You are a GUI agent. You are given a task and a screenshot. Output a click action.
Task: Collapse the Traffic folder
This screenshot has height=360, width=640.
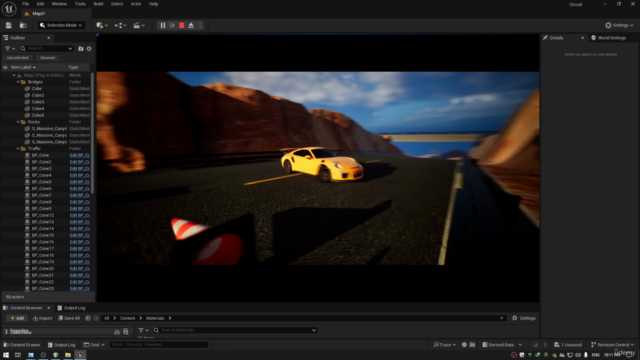coord(18,149)
